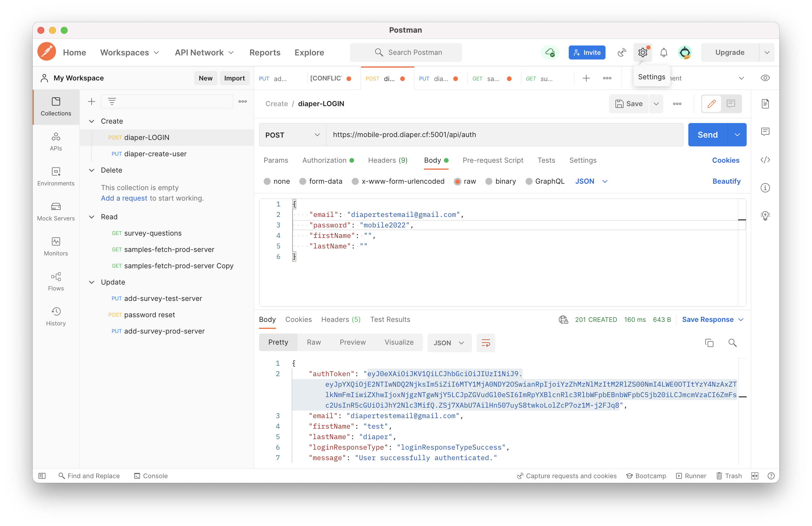The width and height of the screenshot is (812, 526).
Task: Toggle environment quick look eye icon
Action: 765,78
